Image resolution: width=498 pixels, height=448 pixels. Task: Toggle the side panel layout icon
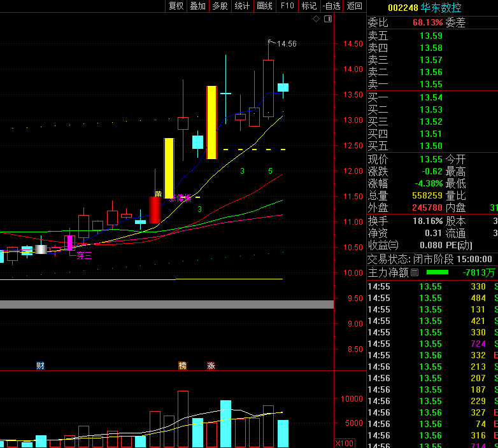[328, 19]
